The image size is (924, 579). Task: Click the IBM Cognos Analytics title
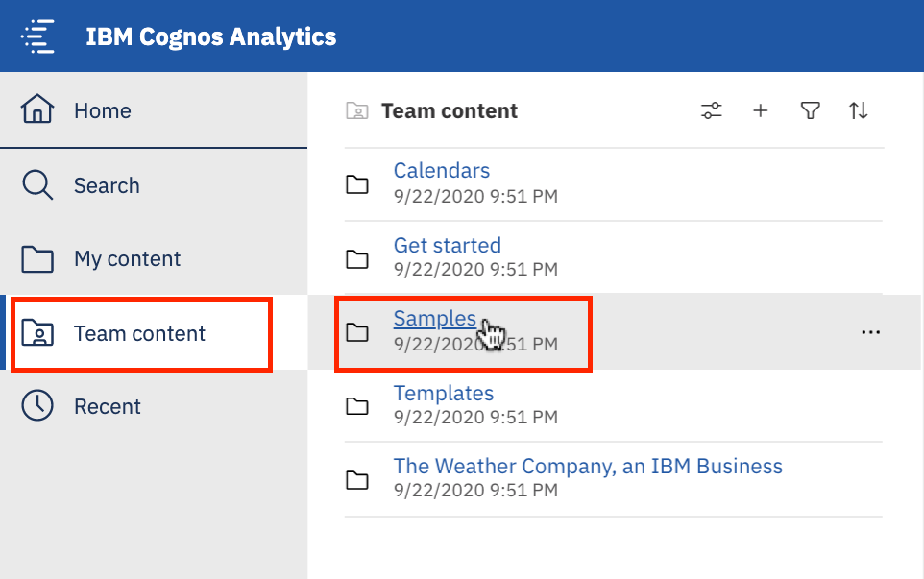[x=211, y=36]
